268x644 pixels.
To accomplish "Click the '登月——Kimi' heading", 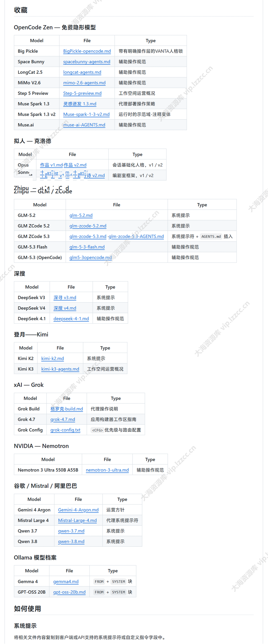I will pos(31,334).
